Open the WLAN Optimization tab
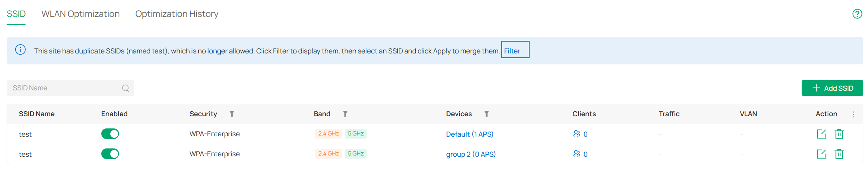The width and height of the screenshot is (868, 172). tap(80, 14)
